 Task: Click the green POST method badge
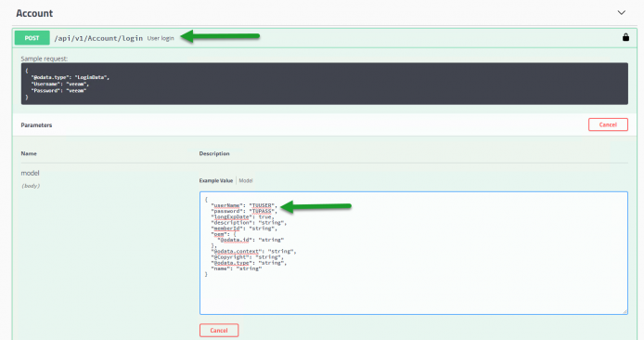point(32,38)
